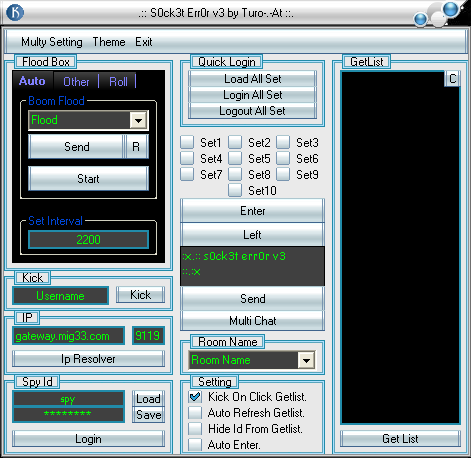This screenshot has width=471, height=458.
Task: Enable Auto Refresh Getlist option
Action: click(195, 413)
